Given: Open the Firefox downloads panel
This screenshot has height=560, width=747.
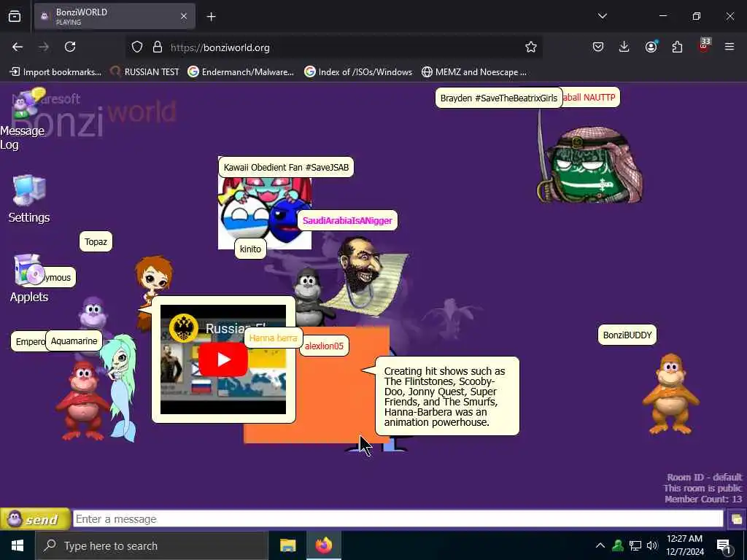Looking at the screenshot, I should click(624, 47).
